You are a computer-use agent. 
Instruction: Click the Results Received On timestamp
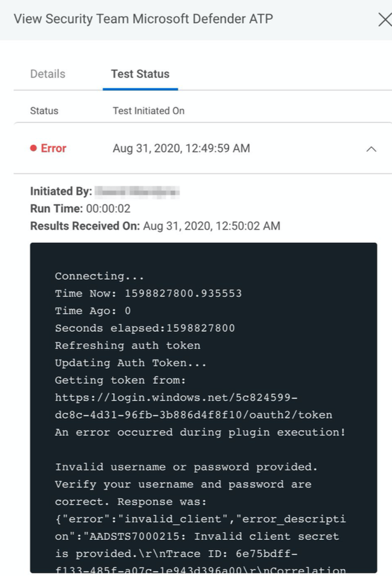pyautogui.click(x=212, y=226)
